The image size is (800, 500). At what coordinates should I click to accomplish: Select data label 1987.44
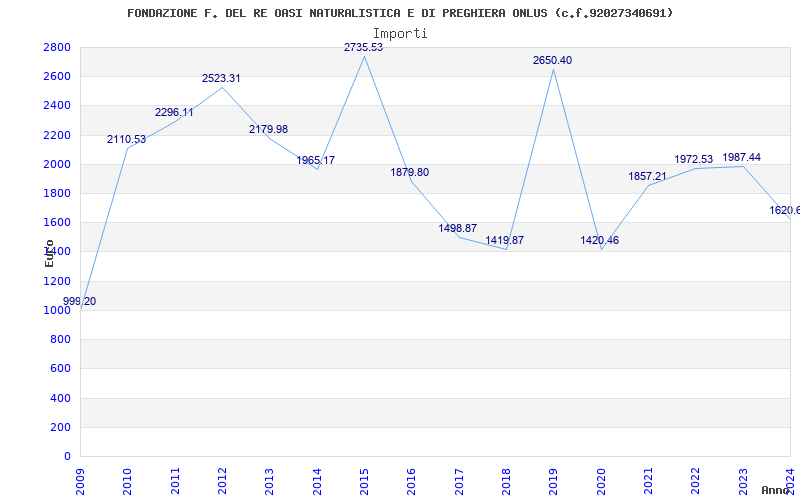pos(742,158)
